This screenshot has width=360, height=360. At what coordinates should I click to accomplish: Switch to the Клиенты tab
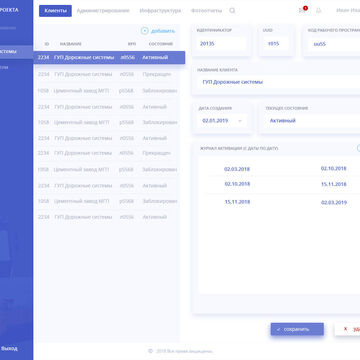coord(55,11)
